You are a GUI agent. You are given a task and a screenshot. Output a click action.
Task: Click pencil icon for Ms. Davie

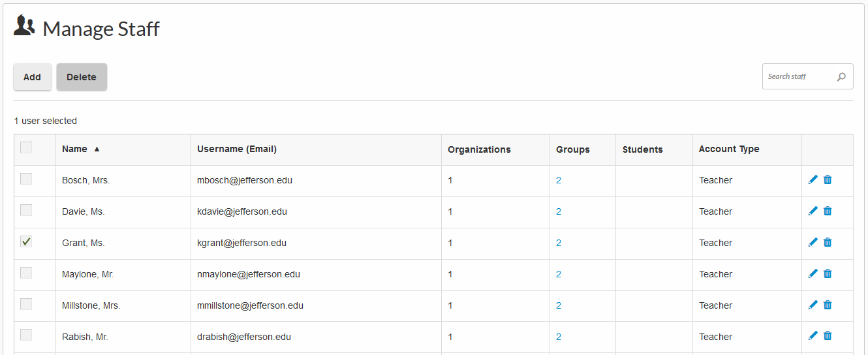point(813,211)
